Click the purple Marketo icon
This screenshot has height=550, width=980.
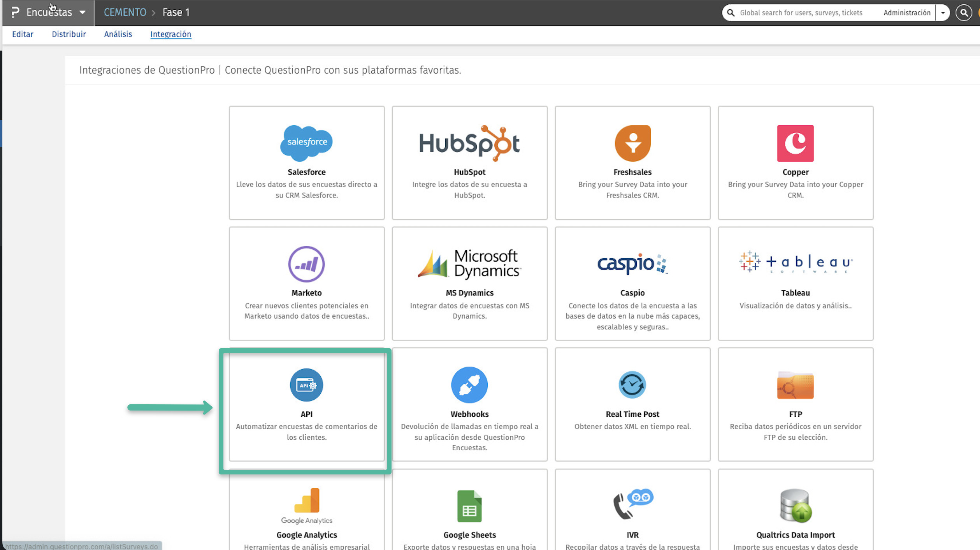point(306,264)
